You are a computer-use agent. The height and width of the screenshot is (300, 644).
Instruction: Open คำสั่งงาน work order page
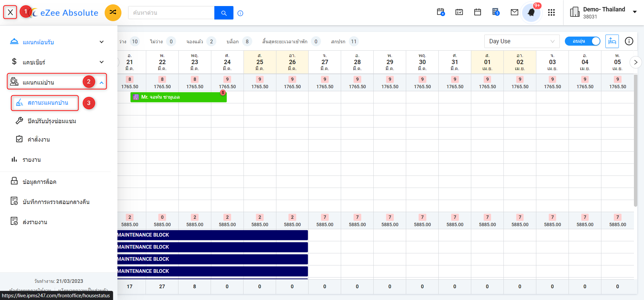[39, 140]
